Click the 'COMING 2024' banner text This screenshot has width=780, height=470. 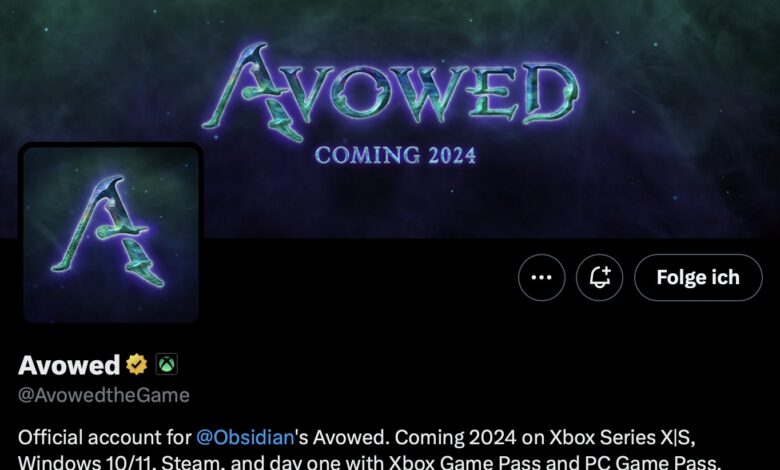pos(395,155)
